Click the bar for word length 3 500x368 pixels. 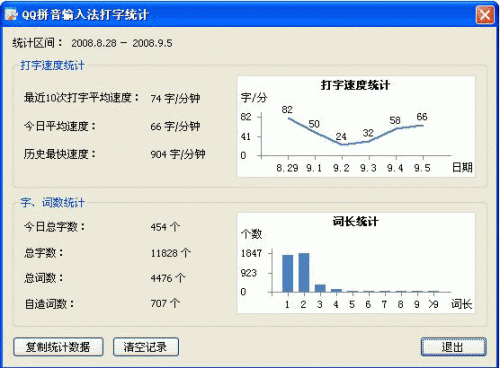pos(320,288)
